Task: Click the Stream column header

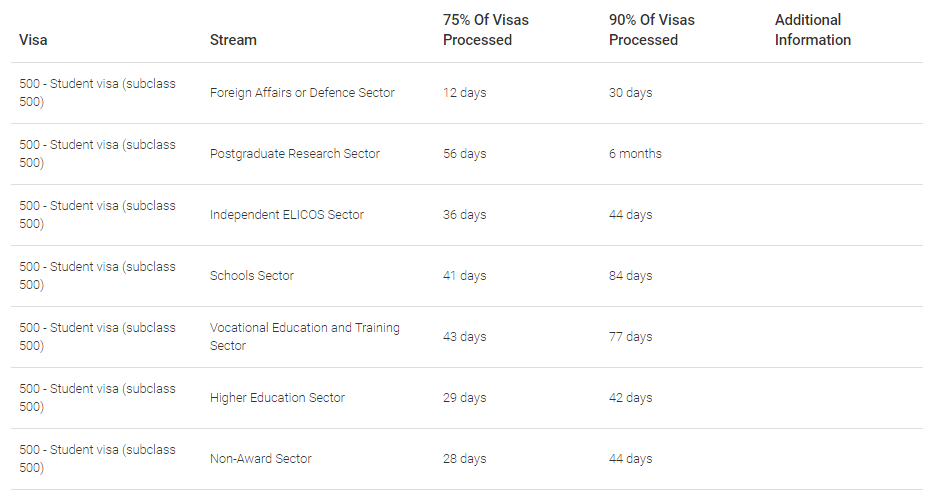Action: (x=233, y=40)
